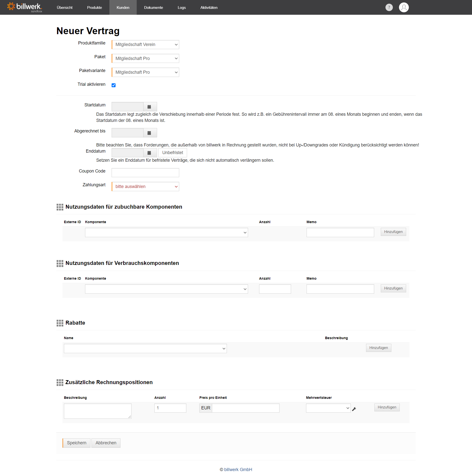Click Memo field for Verbrauchskomponenten
Screen dimensions: 472x476
pyautogui.click(x=340, y=289)
